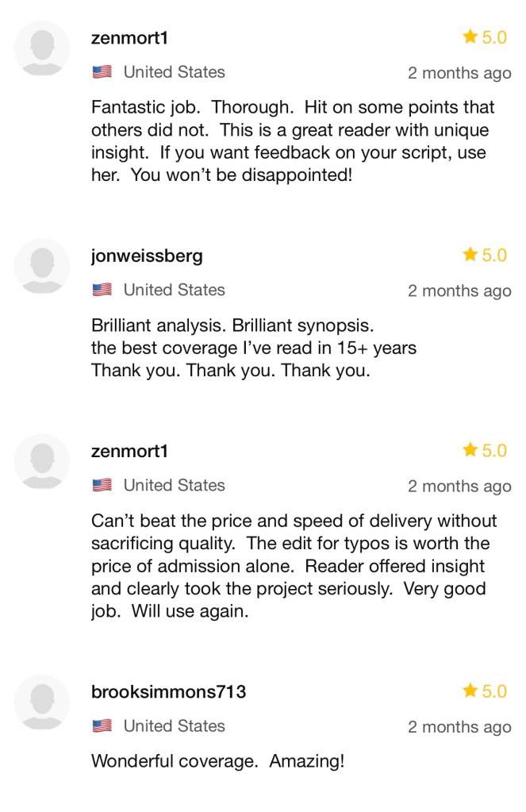Click "United States" label under brooksimmons713
This screenshot has height=812, width=526.
(x=174, y=725)
